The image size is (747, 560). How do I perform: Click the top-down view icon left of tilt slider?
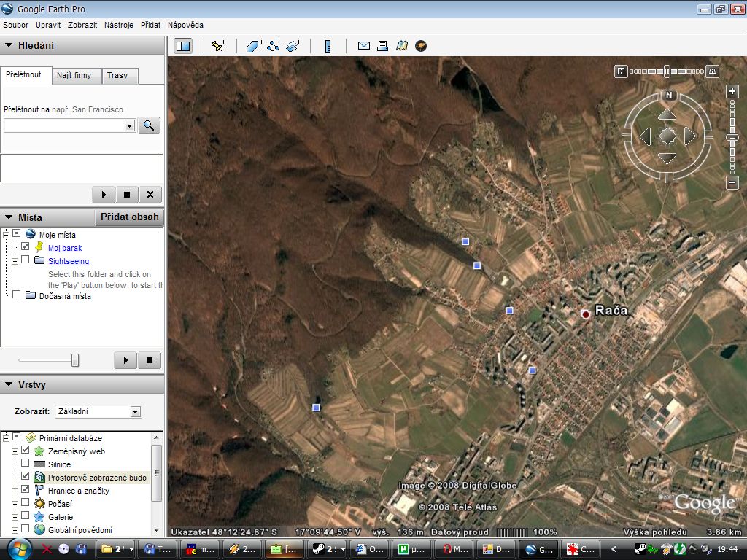tap(621, 71)
